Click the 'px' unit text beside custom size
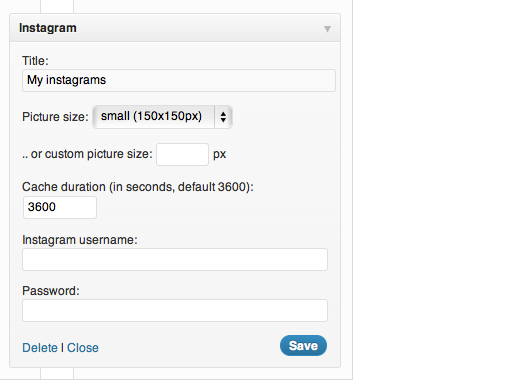517x382 pixels. [x=220, y=154]
